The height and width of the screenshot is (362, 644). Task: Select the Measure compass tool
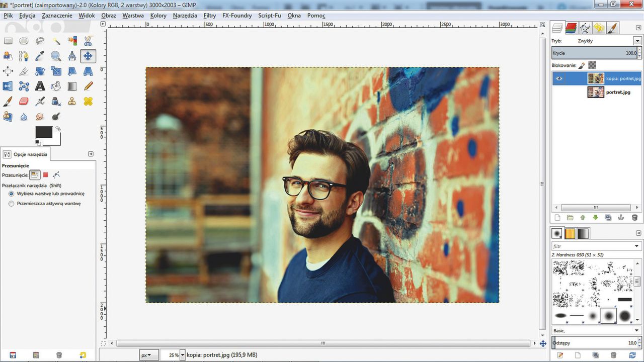point(72,56)
